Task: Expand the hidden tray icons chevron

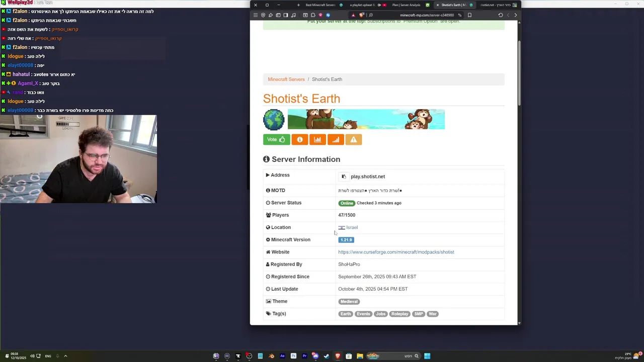Action: [x=65, y=356]
